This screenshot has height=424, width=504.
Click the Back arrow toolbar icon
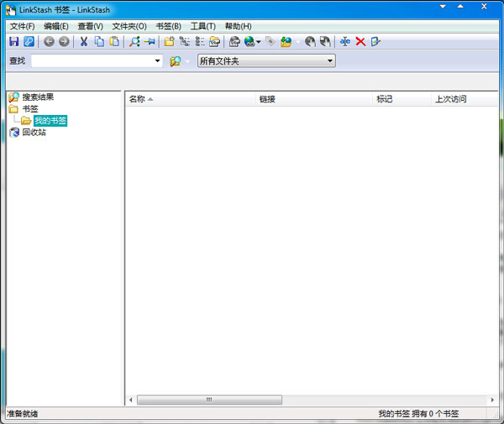[x=49, y=41]
